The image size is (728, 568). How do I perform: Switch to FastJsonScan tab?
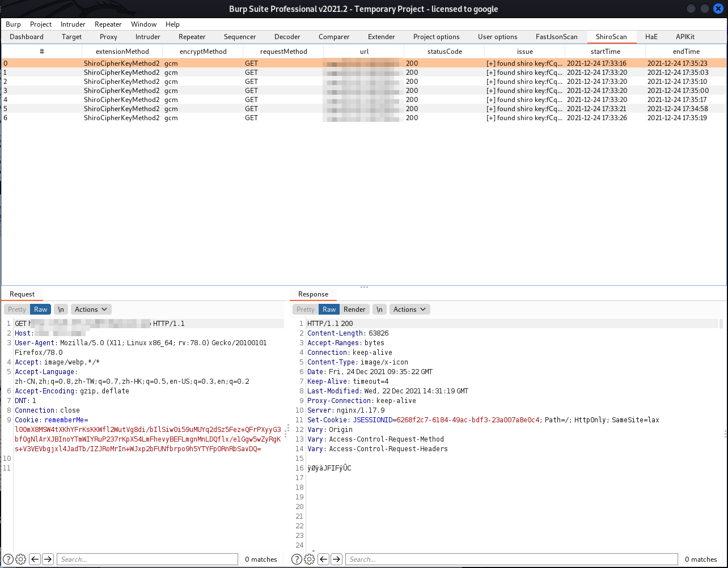pos(557,37)
